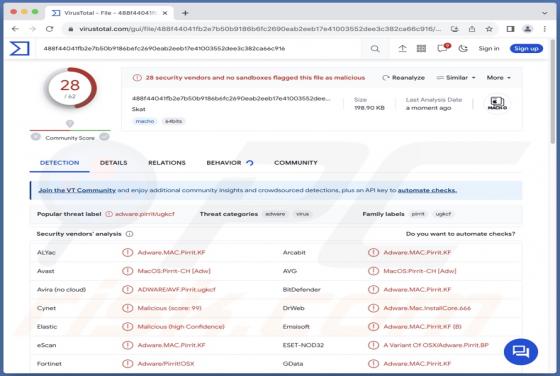
Task: Switch to the DETAILS tab
Action: (114, 163)
